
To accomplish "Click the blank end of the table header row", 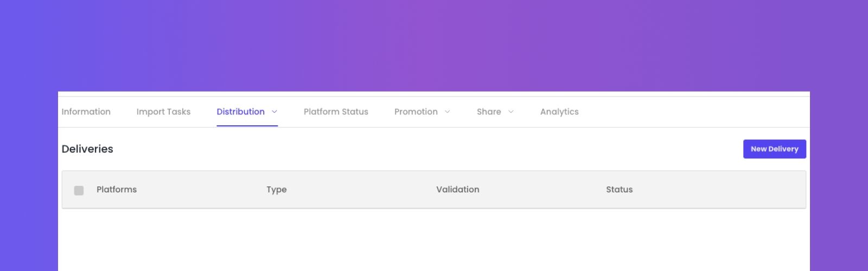I will 722,190.
